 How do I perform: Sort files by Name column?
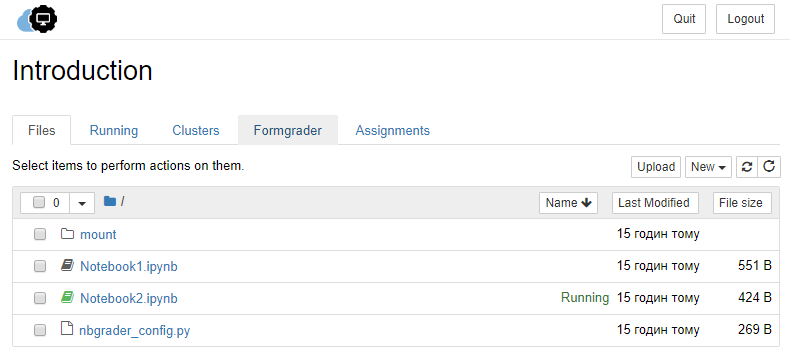[x=568, y=203]
